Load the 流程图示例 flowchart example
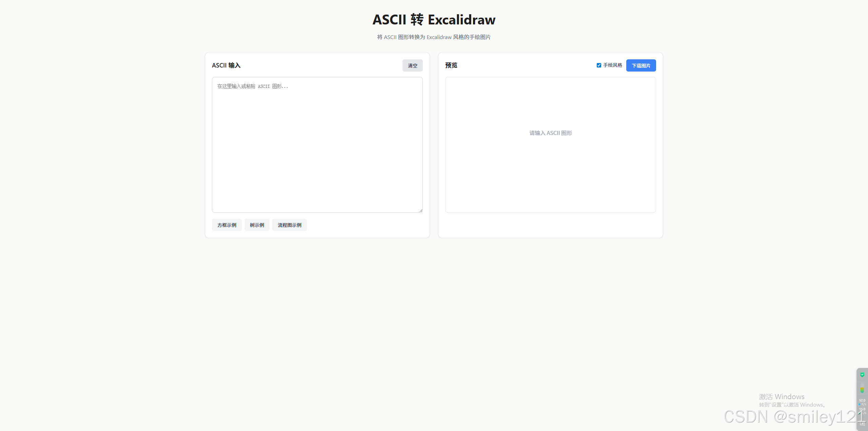The image size is (868, 431). point(289,225)
